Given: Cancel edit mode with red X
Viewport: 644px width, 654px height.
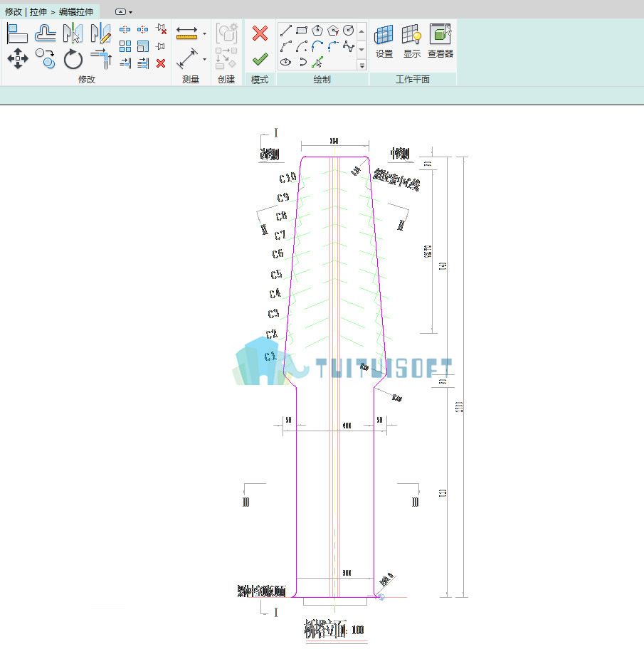Looking at the screenshot, I should (260, 33).
